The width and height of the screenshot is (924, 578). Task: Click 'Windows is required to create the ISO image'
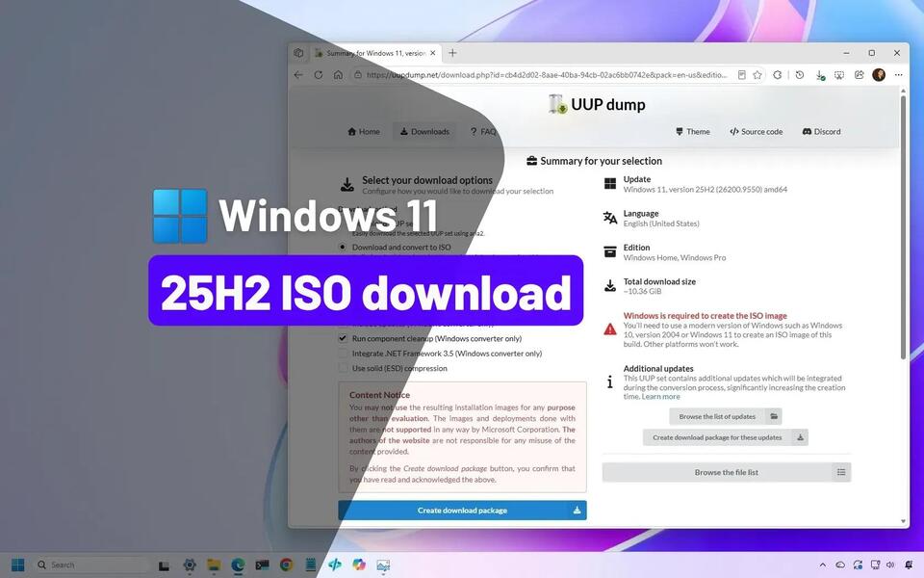click(x=705, y=316)
